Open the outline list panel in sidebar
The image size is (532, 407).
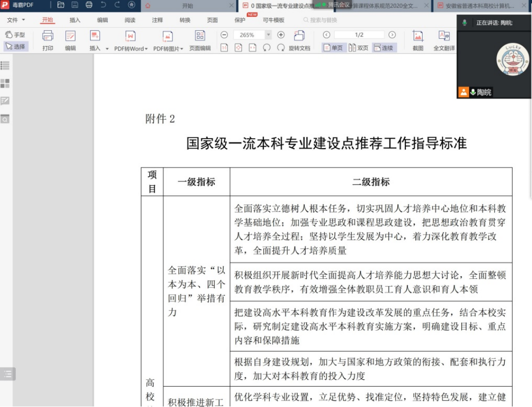pos(5,65)
